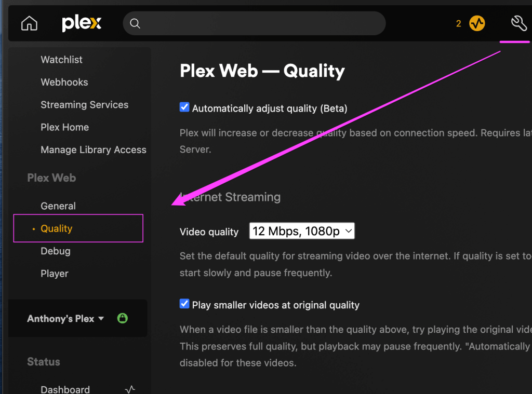Click into the search input field

click(260, 23)
